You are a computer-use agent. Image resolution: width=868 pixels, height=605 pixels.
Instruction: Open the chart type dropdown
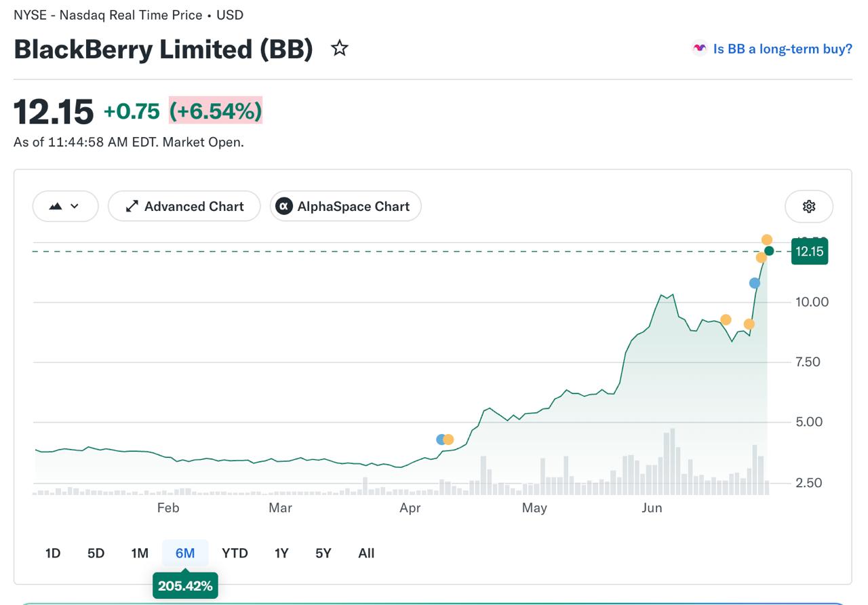pos(66,206)
